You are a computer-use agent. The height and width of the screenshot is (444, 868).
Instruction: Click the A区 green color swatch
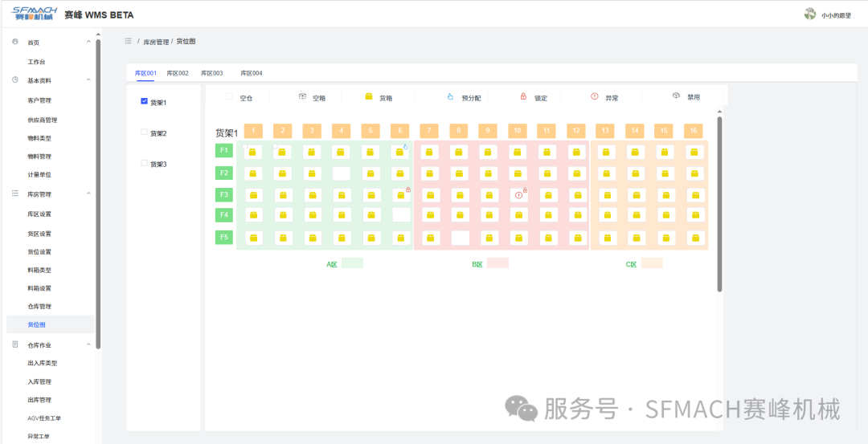coord(352,263)
